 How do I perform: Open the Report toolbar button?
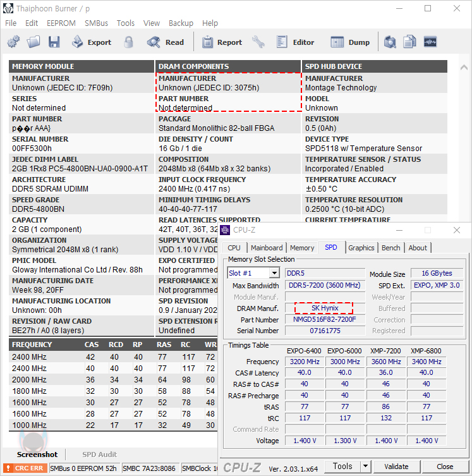pyautogui.click(x=222, y=42)
